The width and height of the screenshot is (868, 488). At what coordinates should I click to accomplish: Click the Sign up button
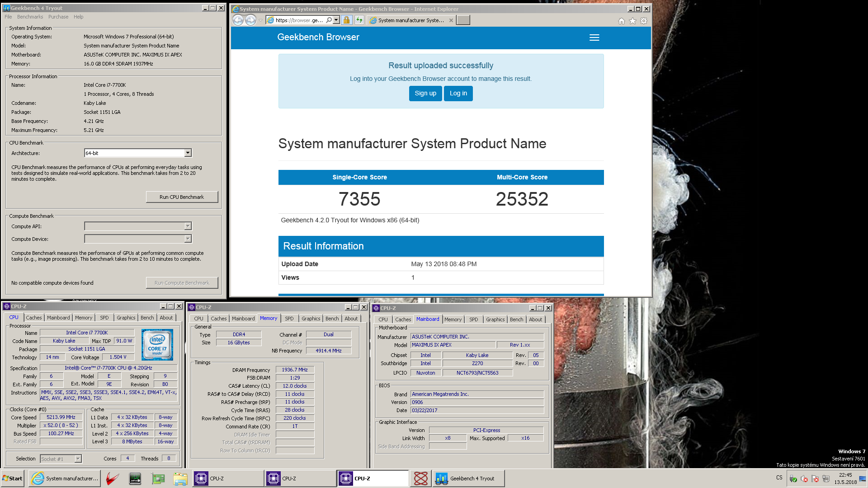(x=425, y=94)
